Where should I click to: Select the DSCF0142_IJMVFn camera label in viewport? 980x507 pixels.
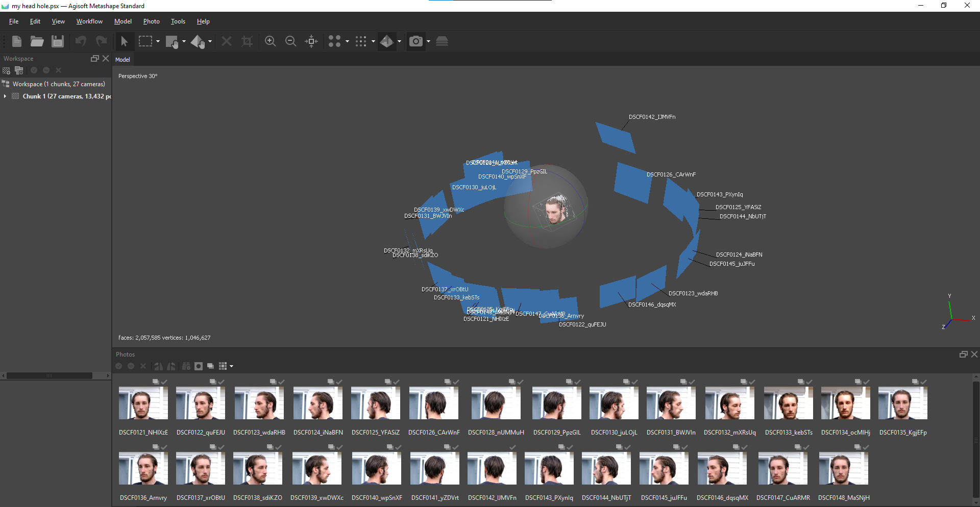coord(652,117)
